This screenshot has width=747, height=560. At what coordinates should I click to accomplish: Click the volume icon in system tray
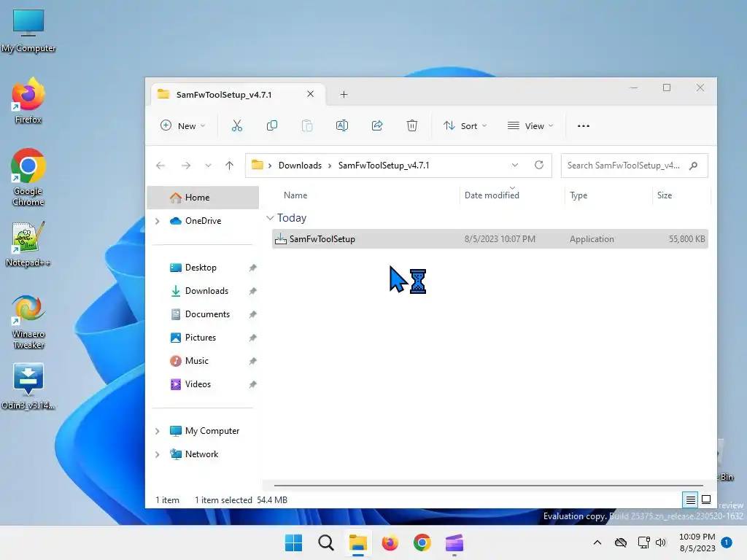coord(661,542)
